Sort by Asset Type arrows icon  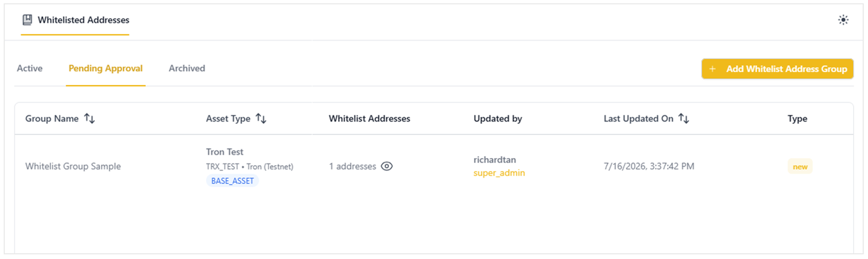(261, 118)
